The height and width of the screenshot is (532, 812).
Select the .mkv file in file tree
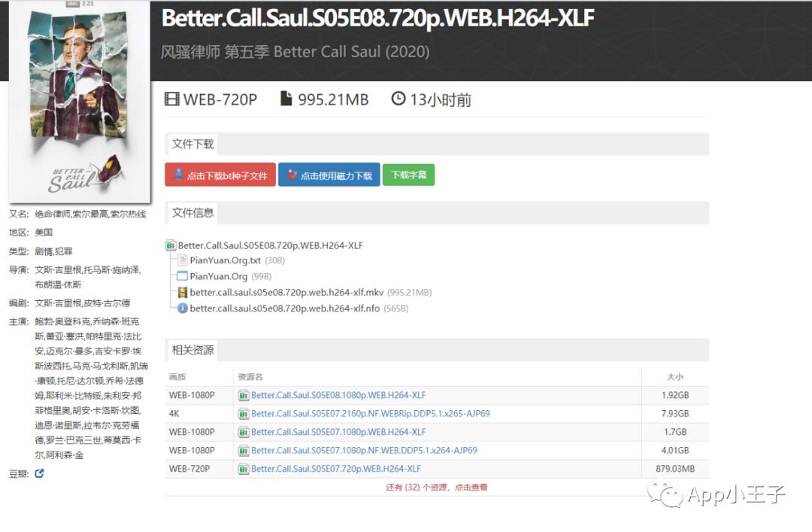pyautogui.click(x=286, y=293)
